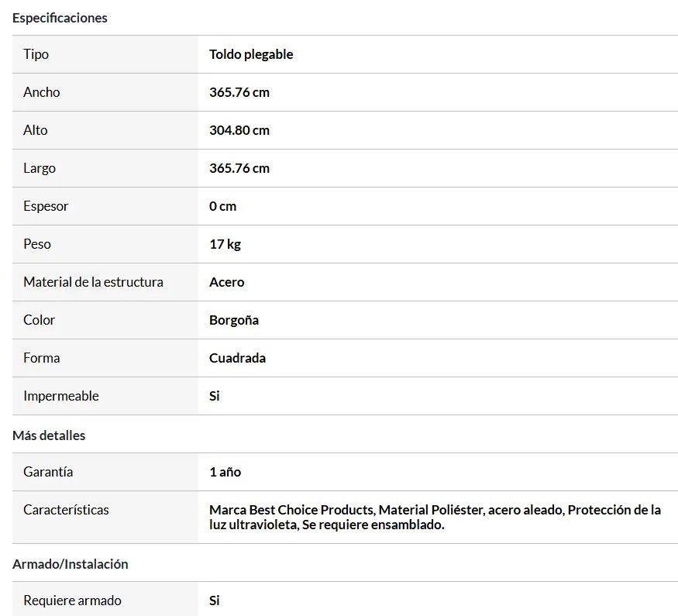Select the Requiere armado row label
678x616 pixels.
coord(72,601)
